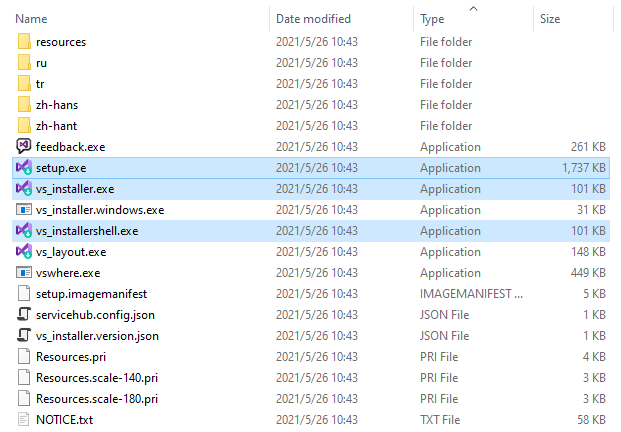621x432 pixels.
Task: Select the setup.imagemanifest file name
Action: point(91,294)
